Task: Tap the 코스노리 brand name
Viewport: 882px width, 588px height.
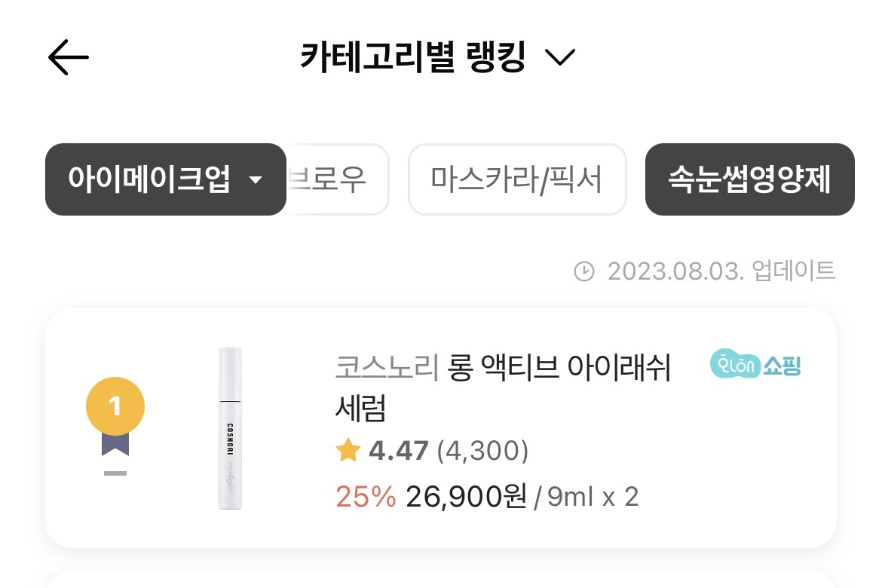Action: (x=387, y=369)
